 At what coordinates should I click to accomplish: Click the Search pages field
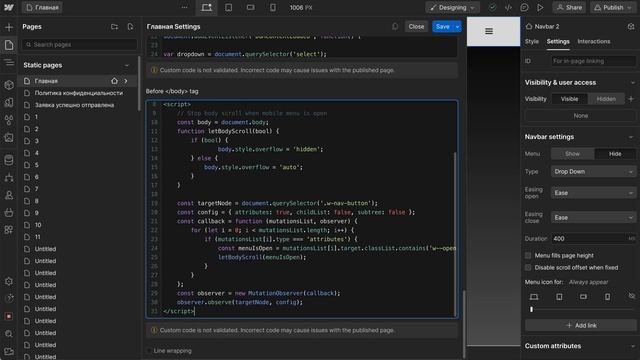[80, 44]
